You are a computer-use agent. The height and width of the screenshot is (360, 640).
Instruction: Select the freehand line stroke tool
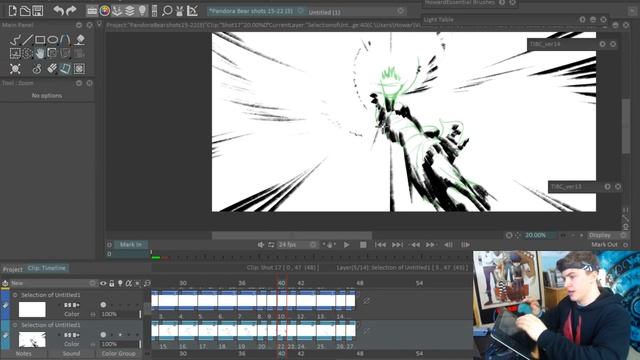[x=15, y=40]
